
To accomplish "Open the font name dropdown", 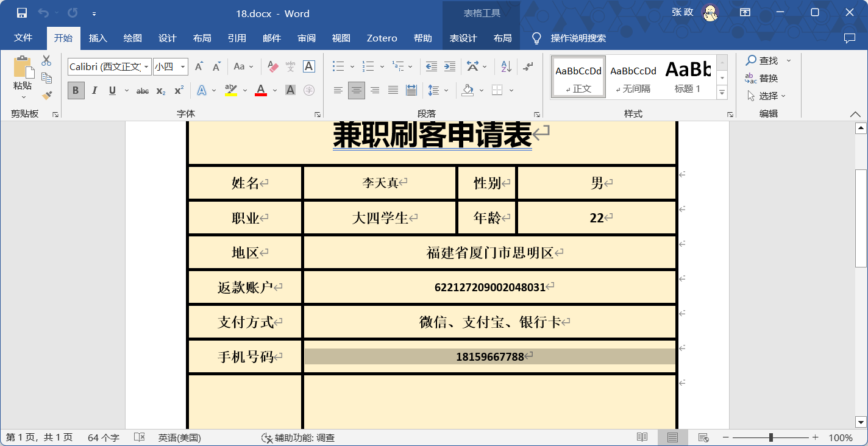I will [146, 66].
